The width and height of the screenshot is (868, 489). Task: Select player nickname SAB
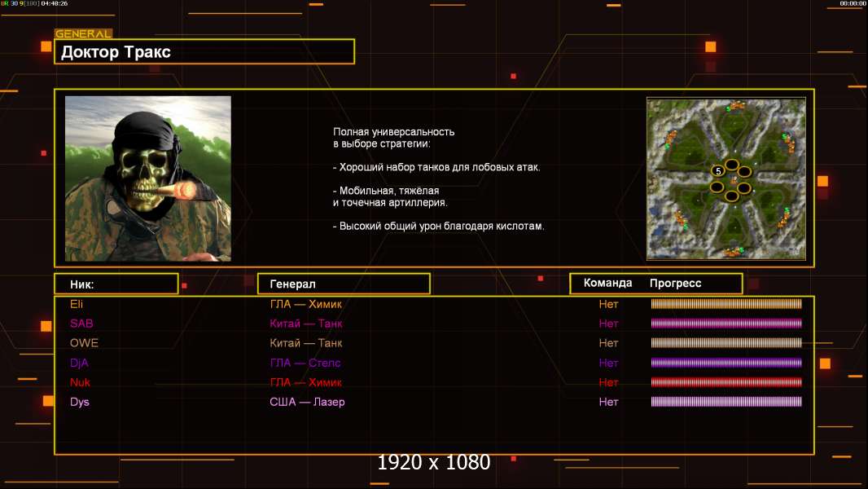coord(81,324)
